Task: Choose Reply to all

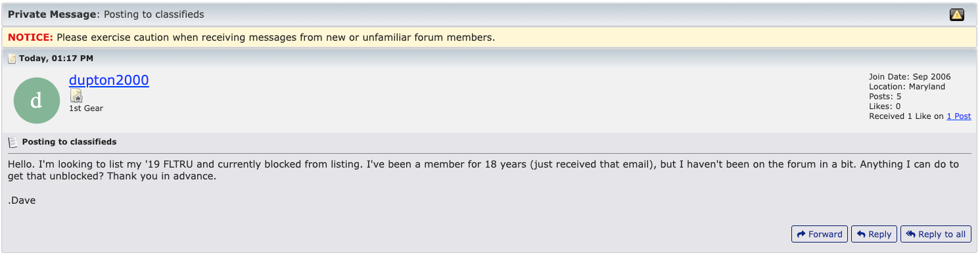Action: (x=936, y=234)
